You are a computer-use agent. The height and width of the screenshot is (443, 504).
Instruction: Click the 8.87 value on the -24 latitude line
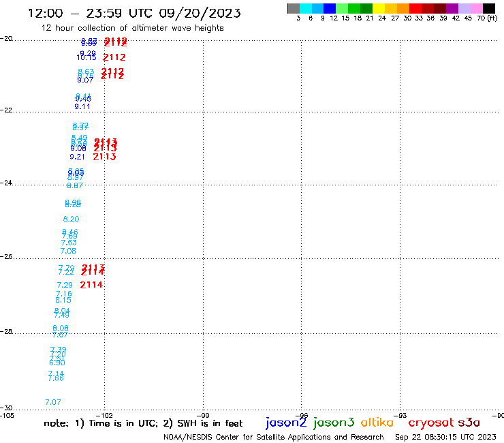pos(74,185)
